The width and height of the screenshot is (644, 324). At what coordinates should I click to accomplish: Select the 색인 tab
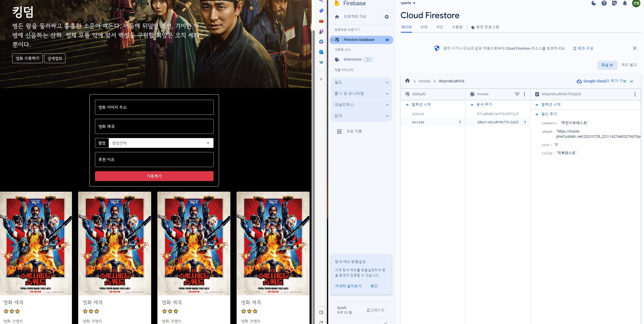point(440,27)
